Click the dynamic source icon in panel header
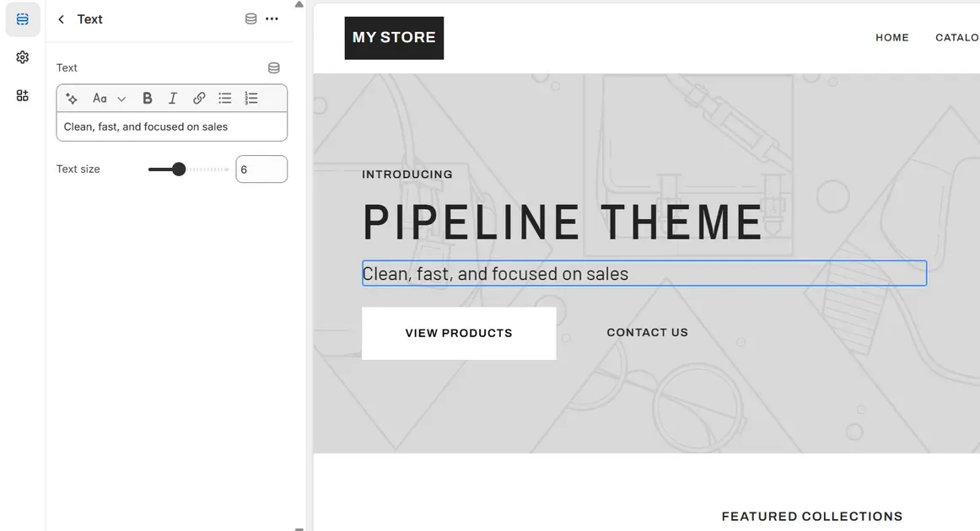Image resolution: width=980 pixels, height=531 pixels. click(x=250, y=19)
